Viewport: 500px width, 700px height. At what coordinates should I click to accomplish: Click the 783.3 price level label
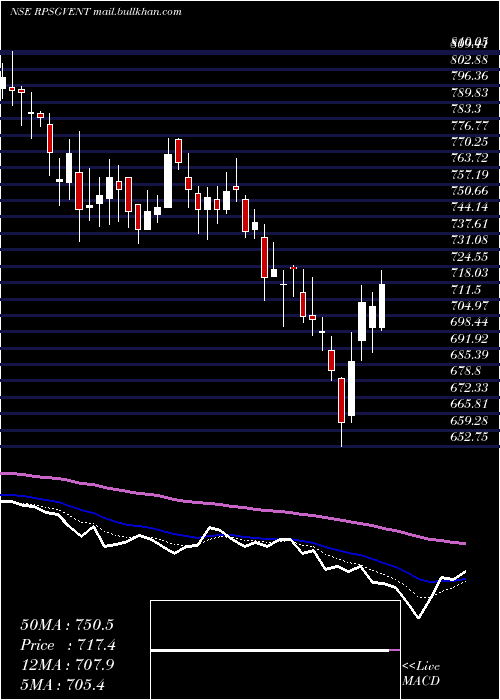pyautogui.click(x=466, y=109)
